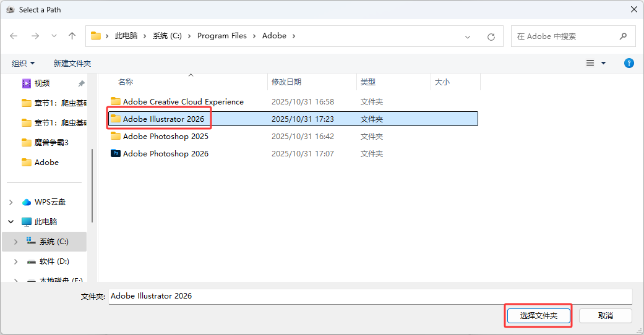This screenshot has width=644, height=335.
Task: Select WPS云盘 in the navigation pane
Action: 49,202
